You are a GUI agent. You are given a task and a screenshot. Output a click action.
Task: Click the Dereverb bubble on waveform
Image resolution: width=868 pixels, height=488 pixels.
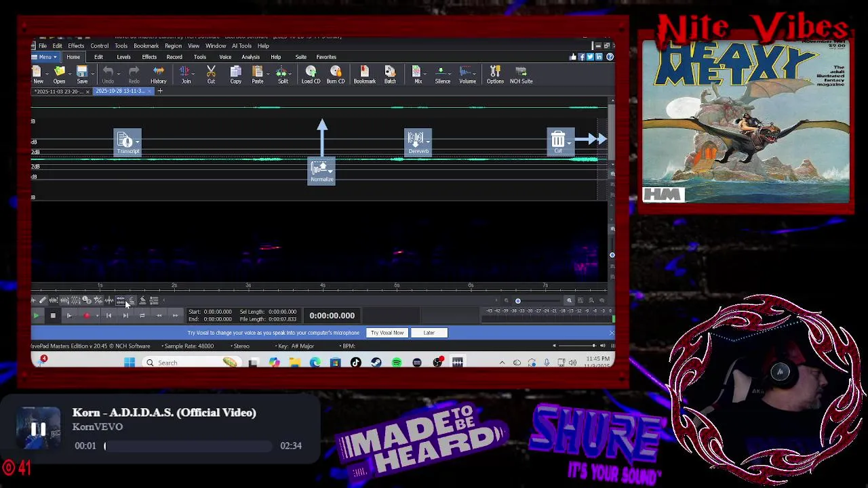[418, 142]
